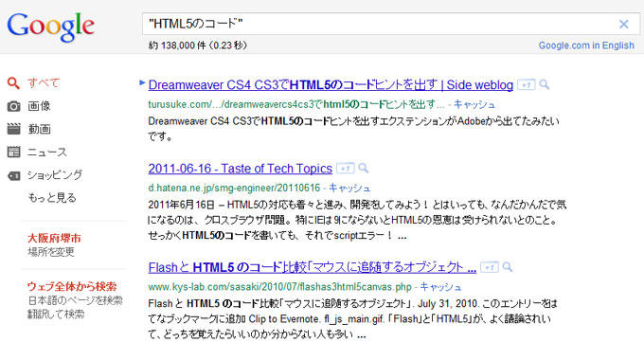The height and width of the screenshot is (342, 644).
Task: Click the turusuke.com green URL text
Action: click(296, 105)
